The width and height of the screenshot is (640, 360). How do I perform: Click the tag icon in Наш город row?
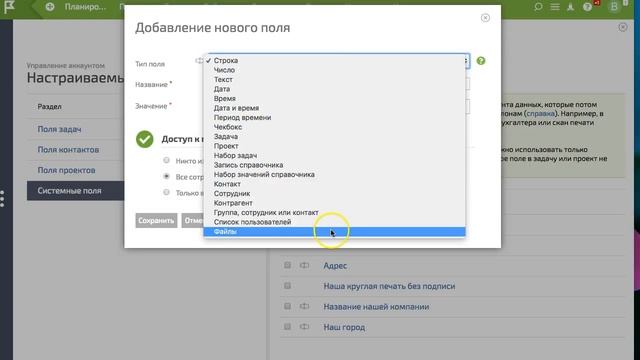coord(304,327)
